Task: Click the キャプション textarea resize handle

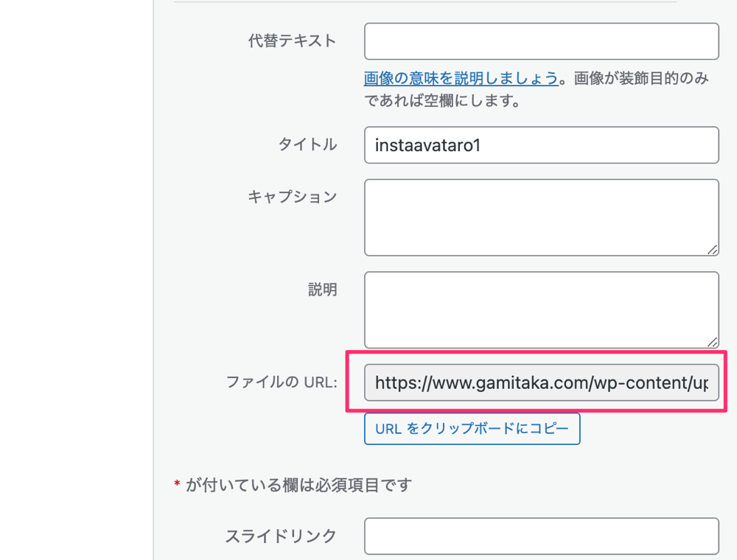Action: 713,250
